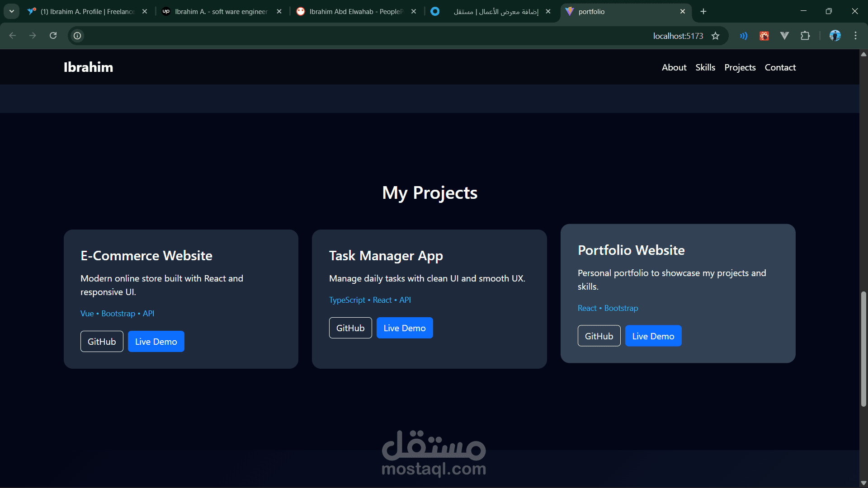Open the browser Extensions puzzle icon
The image size is (868, 488).
click(x=805, y=36)
